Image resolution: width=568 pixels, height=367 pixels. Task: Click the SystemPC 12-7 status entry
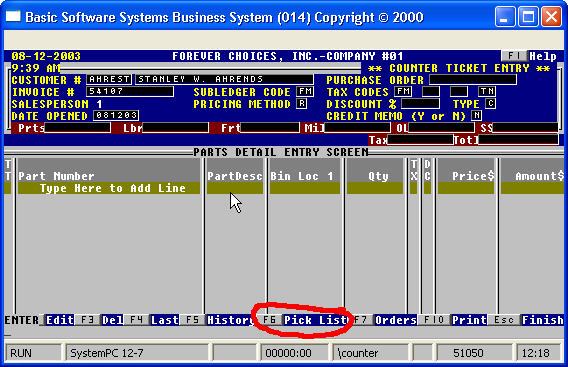pos(137,353)
